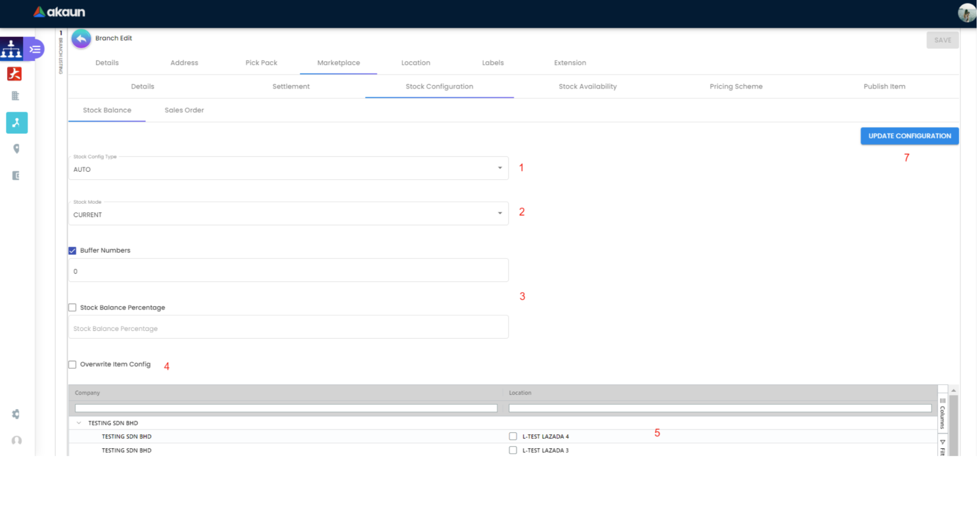Click the UPDATE CONFIGURATION button

[909, 136]
